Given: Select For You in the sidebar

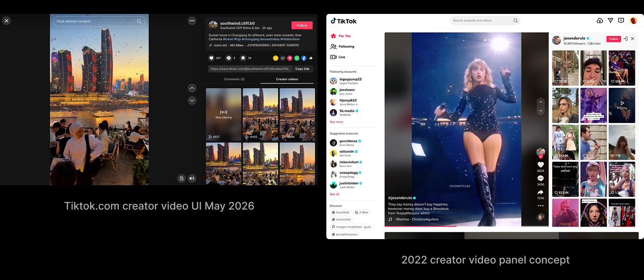Looking at the screenshot, I should click(341, 36).
